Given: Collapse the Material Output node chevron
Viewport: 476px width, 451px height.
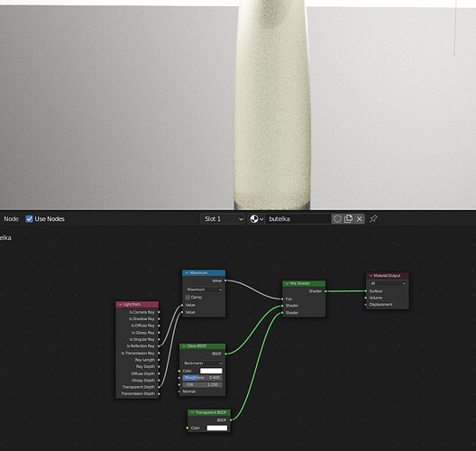Looking at the screenshot, I should [371, 275].
